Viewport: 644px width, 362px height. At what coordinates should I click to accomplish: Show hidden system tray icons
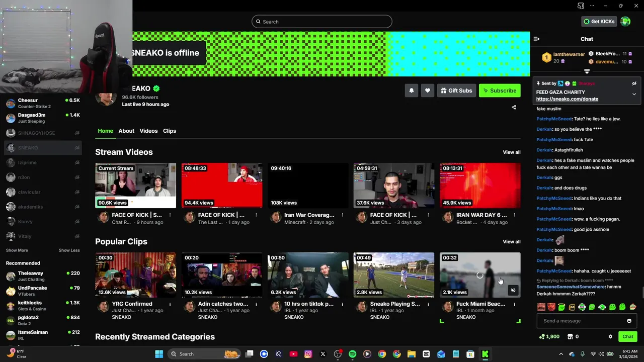[561, 354]
